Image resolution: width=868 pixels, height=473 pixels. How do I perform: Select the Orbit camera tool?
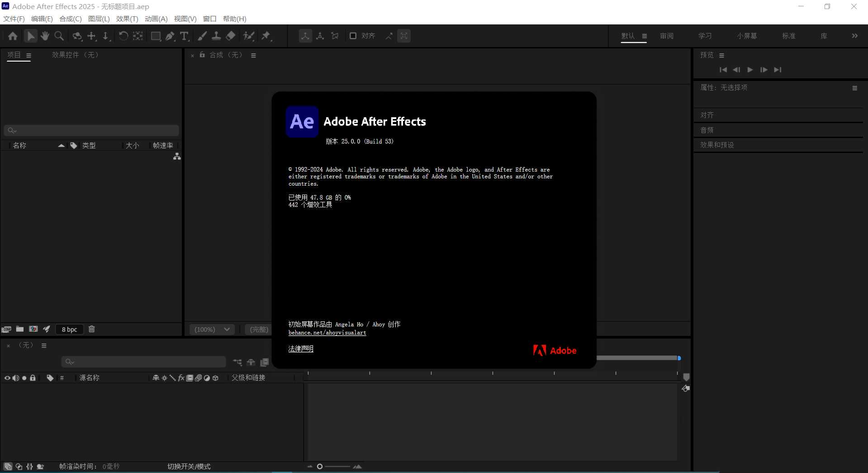[x=77, y=36]
